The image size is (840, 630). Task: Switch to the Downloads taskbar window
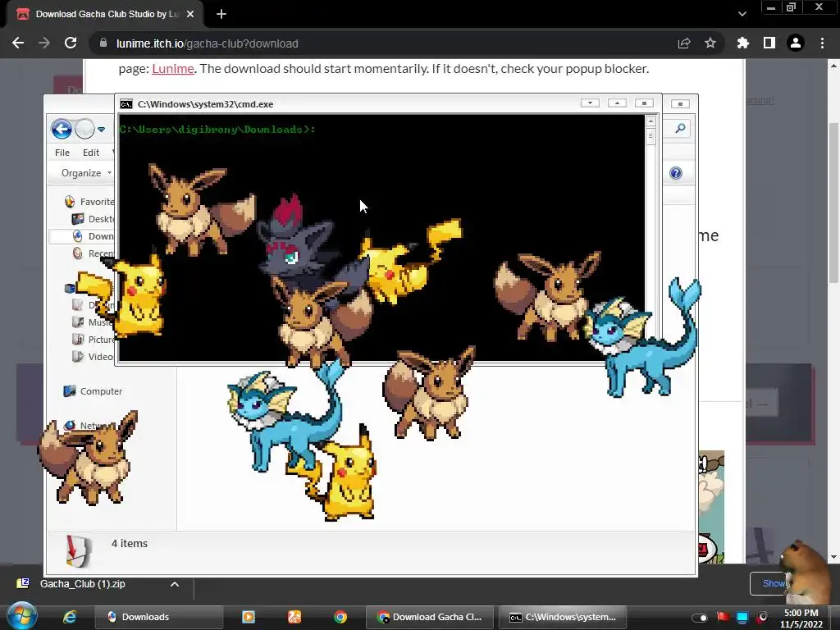click(x=158, y=617)
